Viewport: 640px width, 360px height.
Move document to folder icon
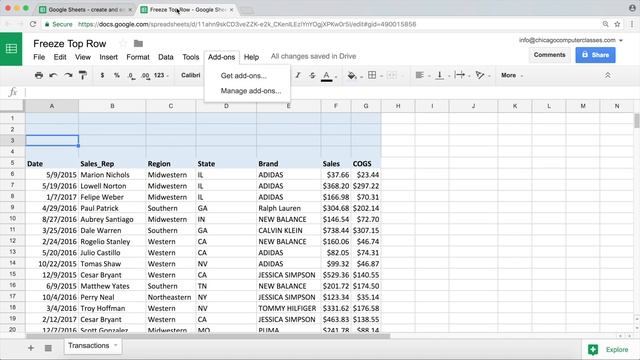(x=138, y=43)
